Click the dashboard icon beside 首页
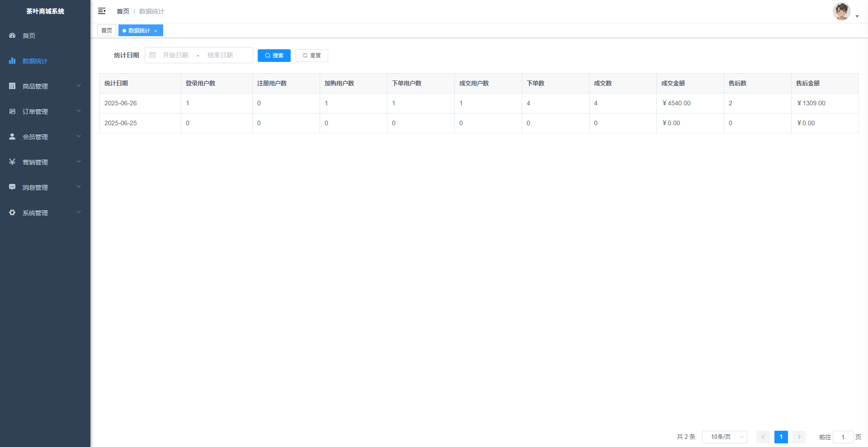Viewport: 868px width, 447px height. [12, 35]
